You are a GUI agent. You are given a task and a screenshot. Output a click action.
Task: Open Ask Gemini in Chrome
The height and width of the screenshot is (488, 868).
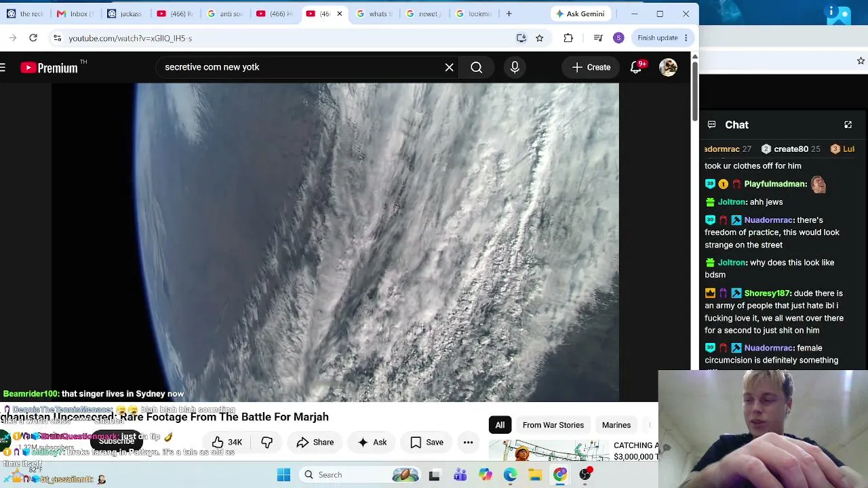coord(580,14)
